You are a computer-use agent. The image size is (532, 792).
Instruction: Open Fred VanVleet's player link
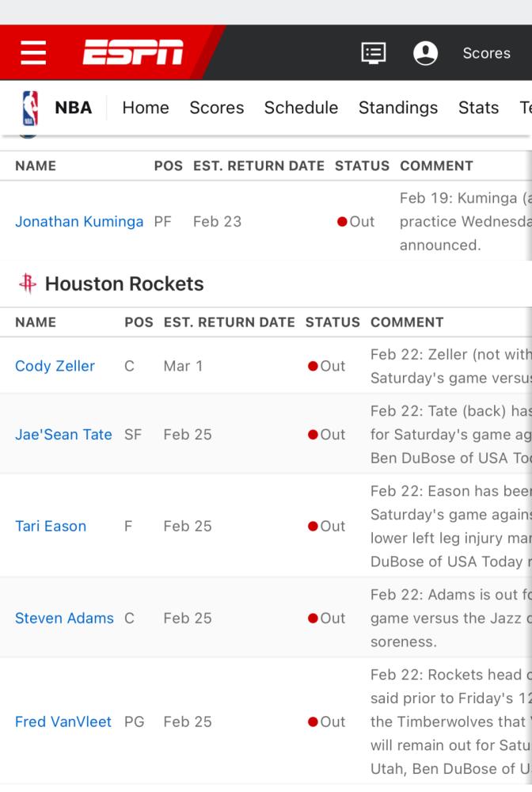(x=63, y=722)
